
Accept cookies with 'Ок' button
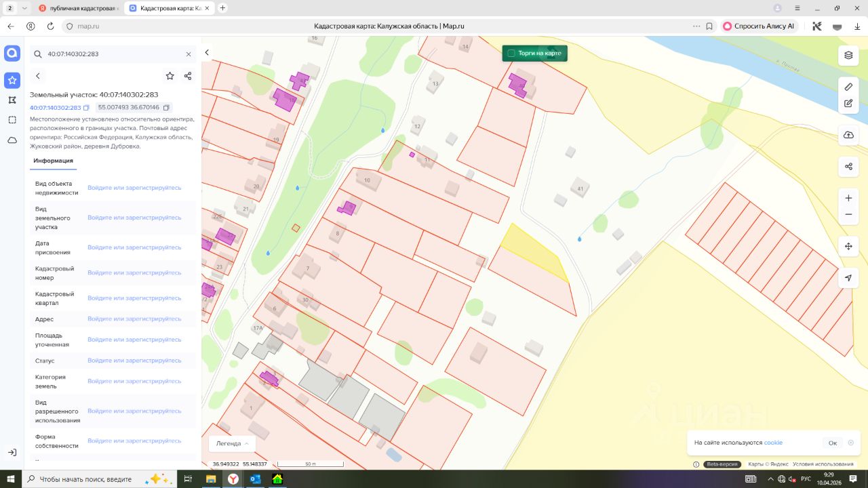point(832,443)
